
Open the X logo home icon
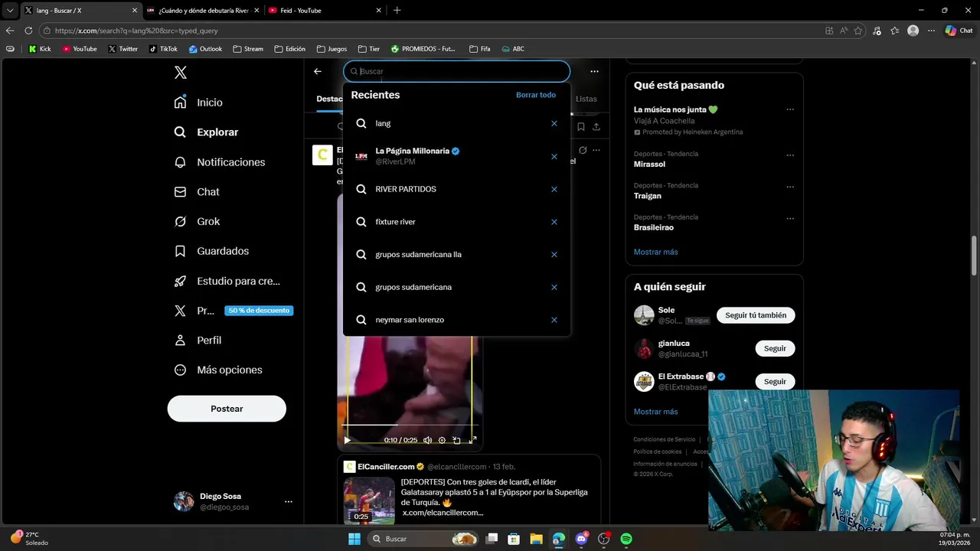click(x=181, y=73)
